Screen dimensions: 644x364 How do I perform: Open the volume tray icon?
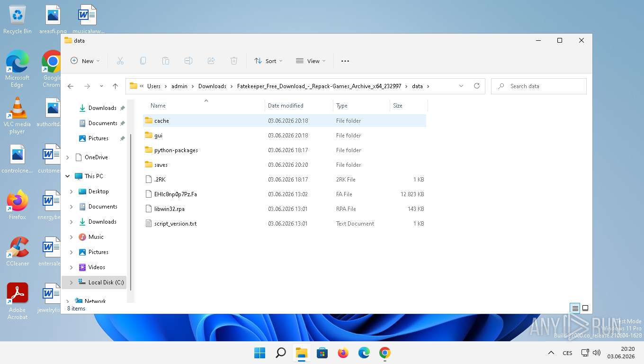pos(597,353)
